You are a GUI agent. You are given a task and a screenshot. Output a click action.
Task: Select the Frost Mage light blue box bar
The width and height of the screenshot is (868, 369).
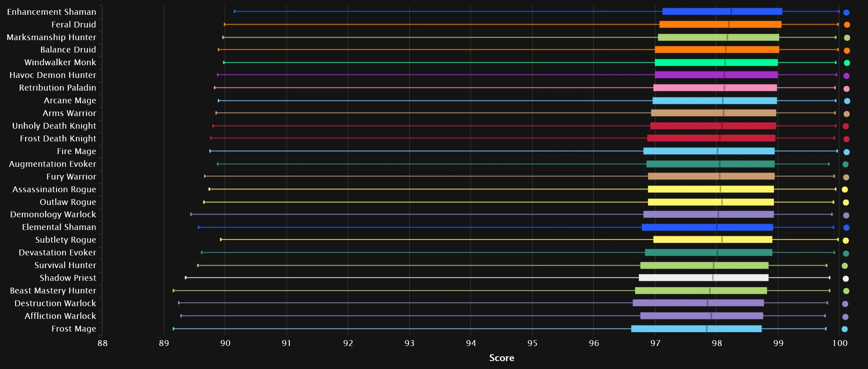coord(696,329)
